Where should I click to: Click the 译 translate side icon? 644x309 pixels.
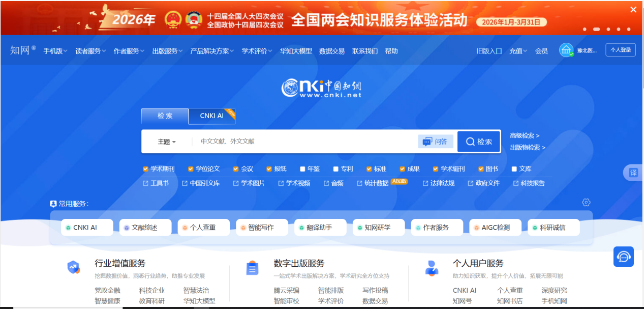(633, 173)
